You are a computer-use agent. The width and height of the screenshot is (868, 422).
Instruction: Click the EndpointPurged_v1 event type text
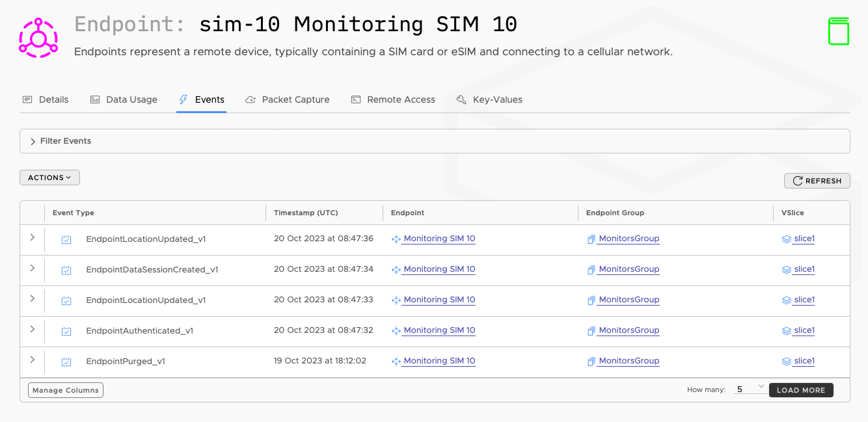coord(126,362)
